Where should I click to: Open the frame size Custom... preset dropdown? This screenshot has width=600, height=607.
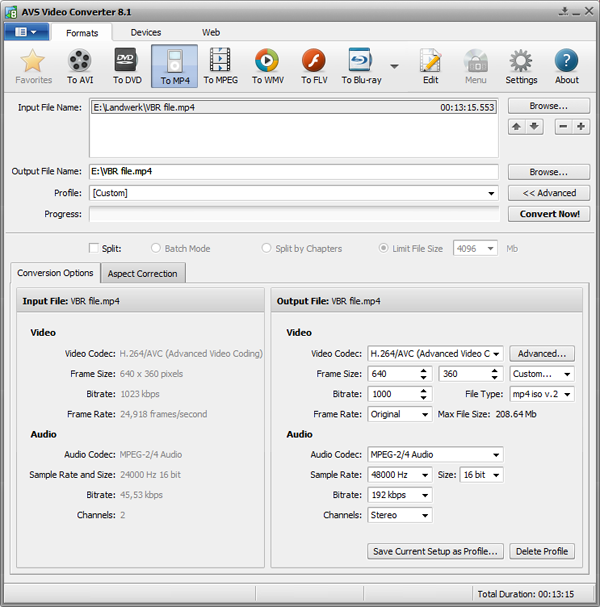tap(542, 374)
